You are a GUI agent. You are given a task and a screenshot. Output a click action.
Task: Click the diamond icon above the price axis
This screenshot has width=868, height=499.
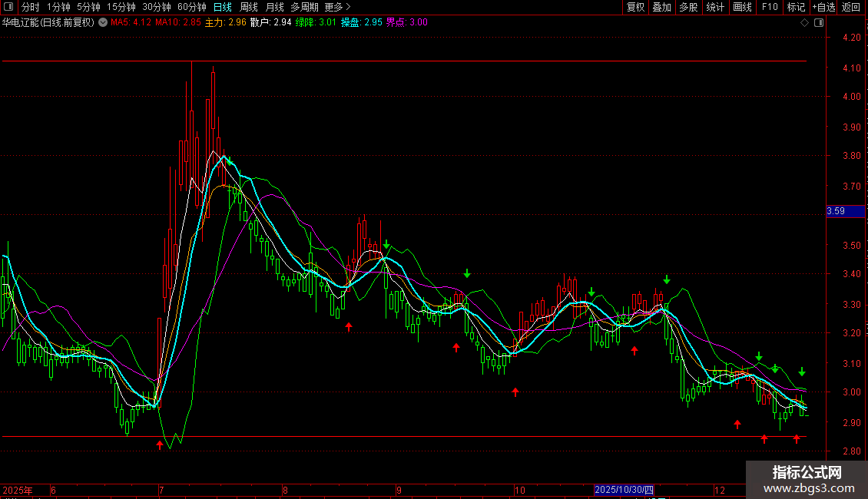tap(804, 23)
